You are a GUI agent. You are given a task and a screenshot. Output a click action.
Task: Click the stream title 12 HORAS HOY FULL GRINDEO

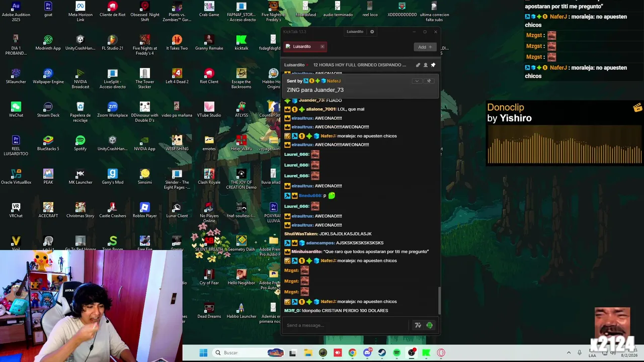(359, 65)
